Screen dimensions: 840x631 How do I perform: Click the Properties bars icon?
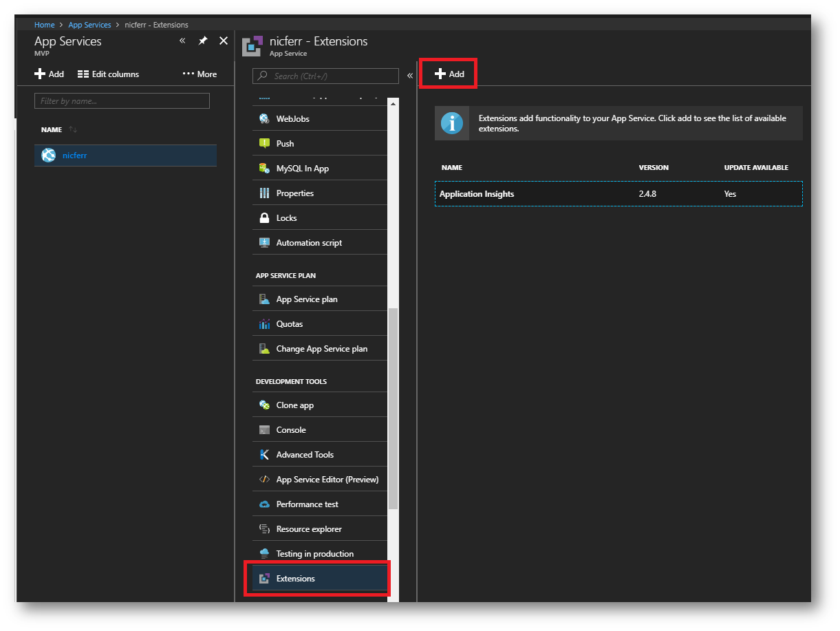point(264,193)
